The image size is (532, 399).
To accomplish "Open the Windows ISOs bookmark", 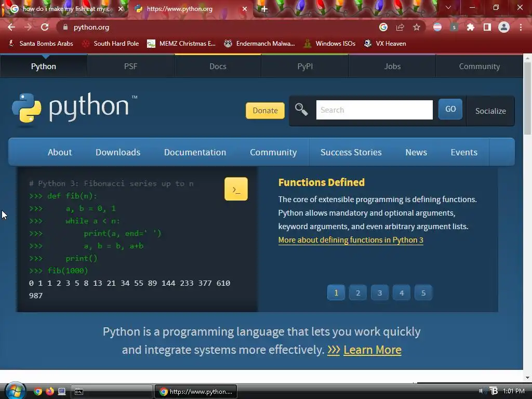I will click(329, 44).
